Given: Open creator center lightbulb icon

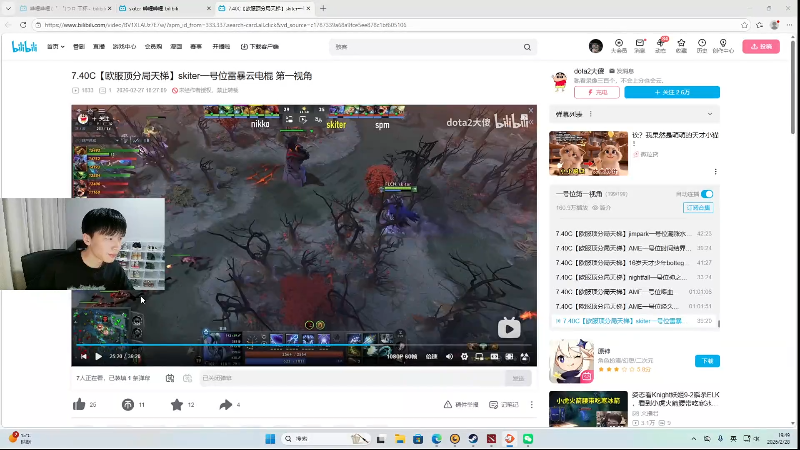Looking at the screenshot, I should pos(723,46).
